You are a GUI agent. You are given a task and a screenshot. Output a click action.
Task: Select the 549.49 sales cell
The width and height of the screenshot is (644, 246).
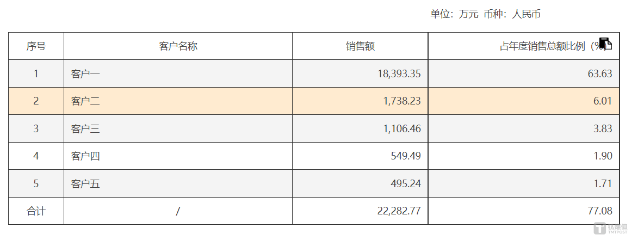[x=360, y=156]
